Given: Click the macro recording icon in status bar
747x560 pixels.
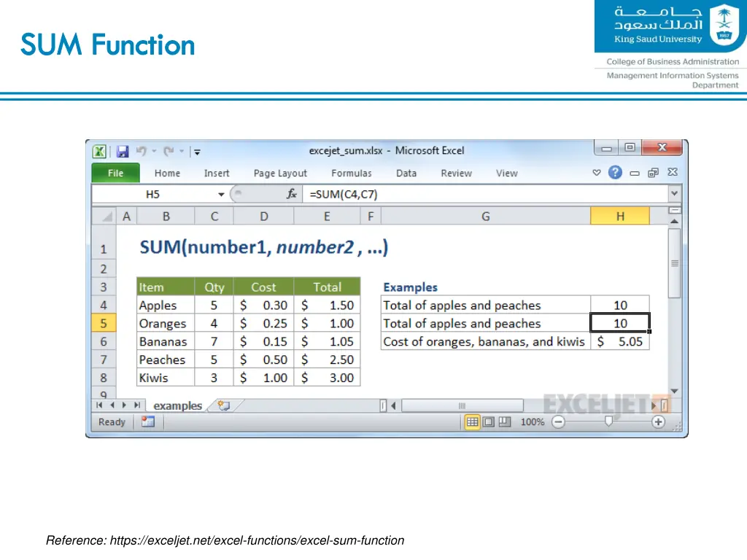Looking at the screenshot, I should [147, 422].
